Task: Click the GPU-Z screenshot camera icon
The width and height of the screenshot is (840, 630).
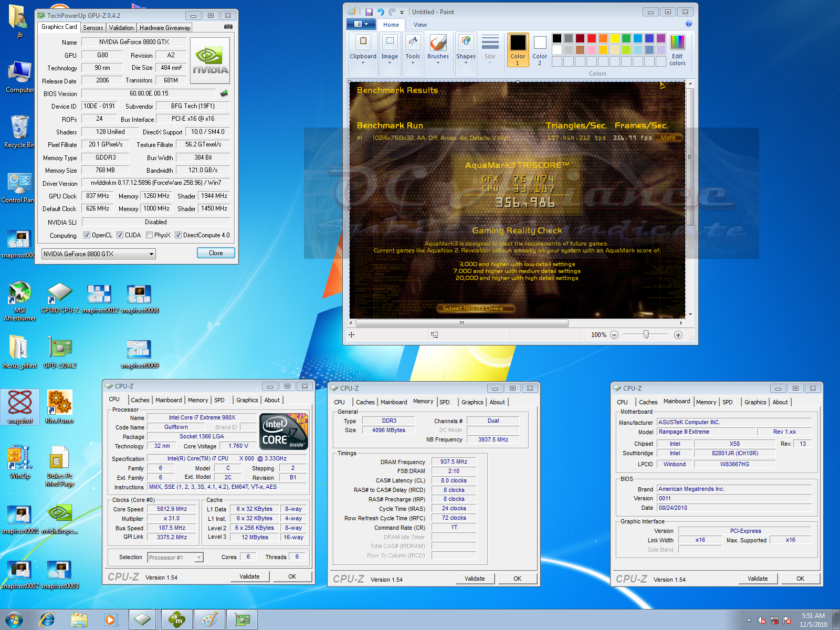Action: (x=228, y=27)
